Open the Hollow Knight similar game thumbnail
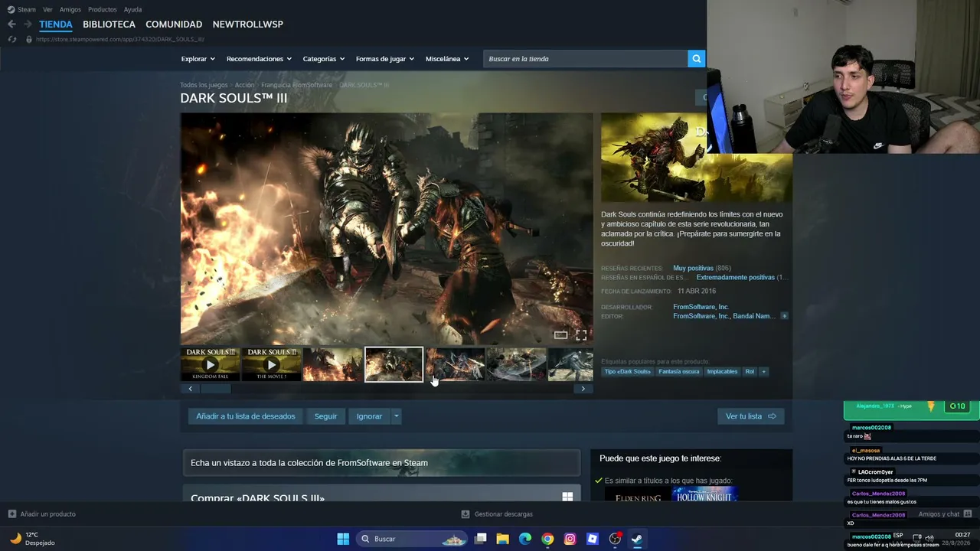The height and width of the screenshot is (551, 980). (704, 496)
